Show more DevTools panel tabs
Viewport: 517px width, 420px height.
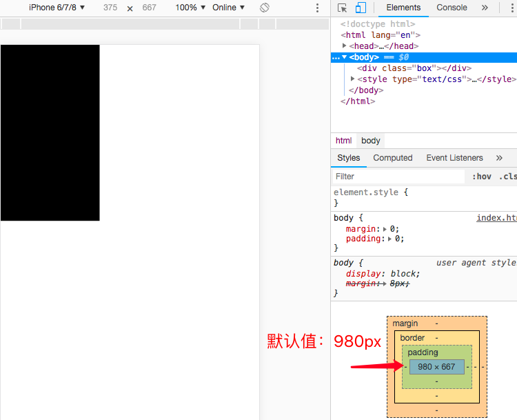(x=485, y=8)
